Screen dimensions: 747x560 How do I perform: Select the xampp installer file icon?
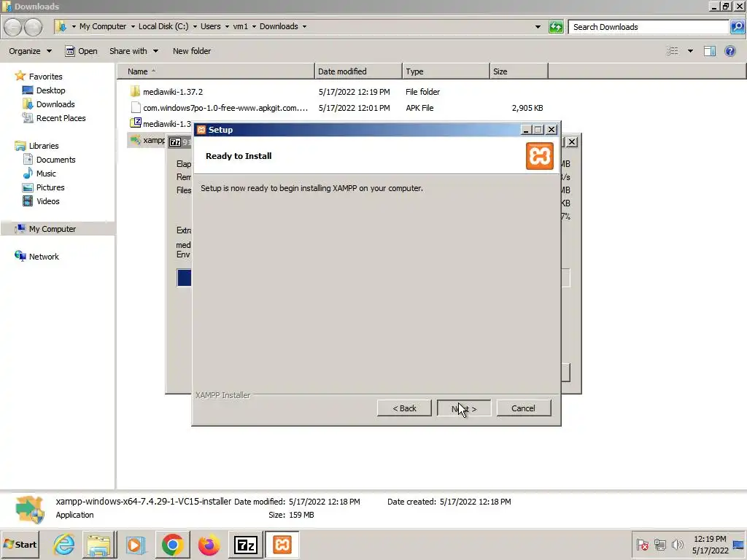tap(135, 139)
